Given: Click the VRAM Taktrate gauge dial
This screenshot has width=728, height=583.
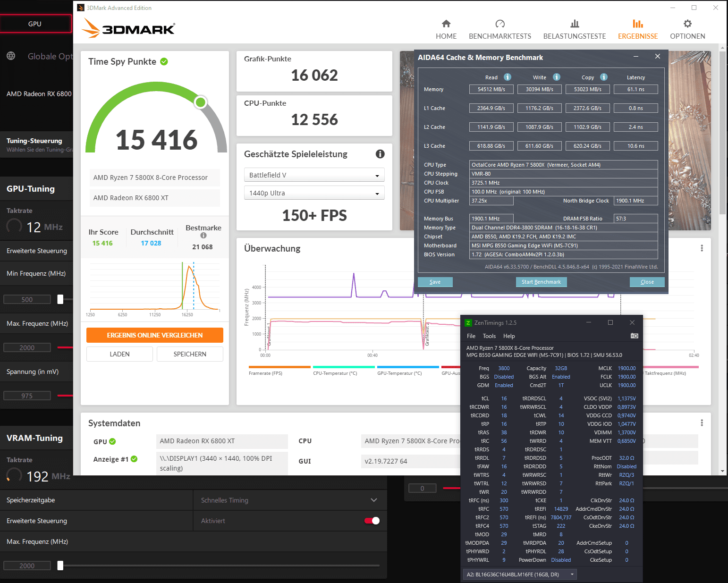Looking at the screenshot, I should coord(14,475).
